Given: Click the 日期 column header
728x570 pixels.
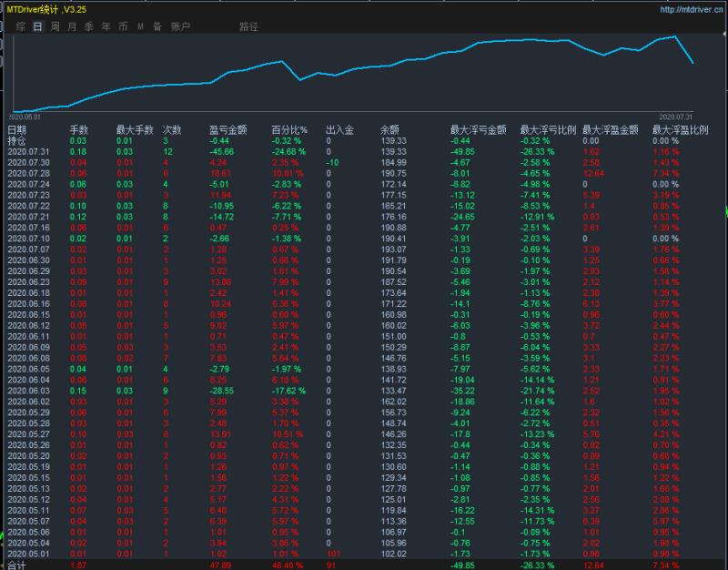Looking at the screenshot, I should [x=16, y=129].
